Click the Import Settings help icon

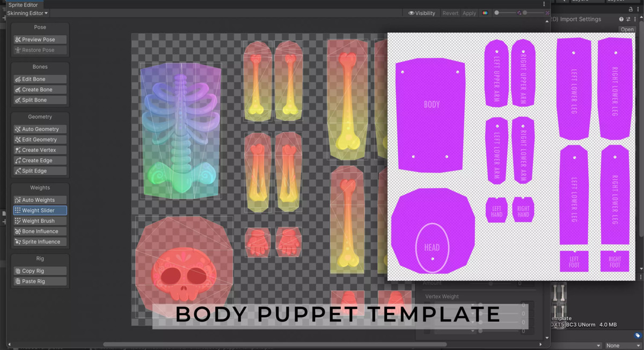(621, 19)
